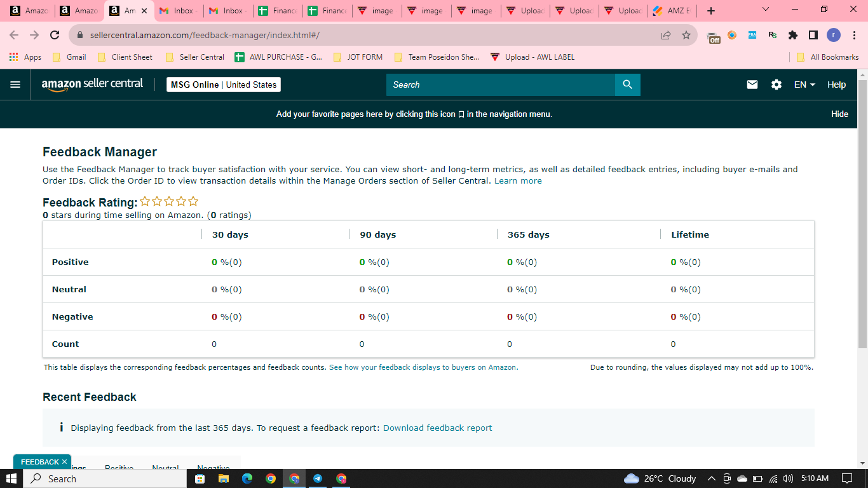Screen dimensions: 868x488
Task: Open the Chrome profile avatar 'r'
Action: tap(834, 35)
